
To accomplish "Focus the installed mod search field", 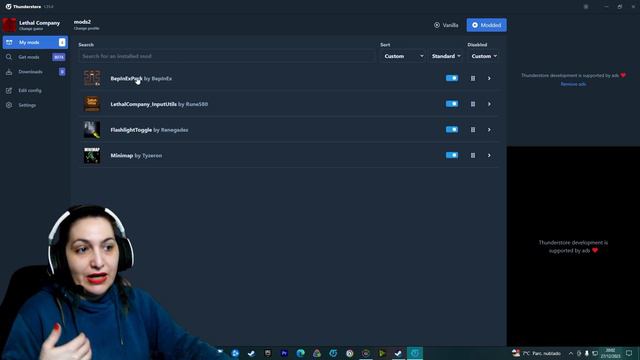I will point(227,56).
